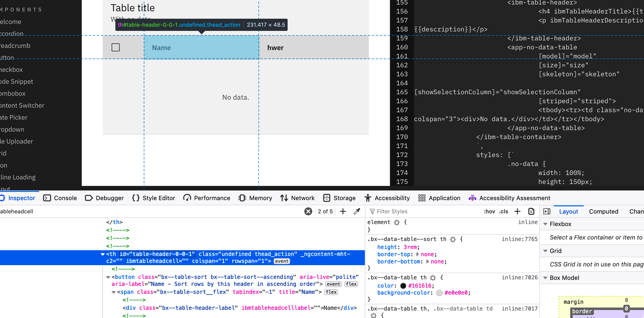Open File Uploader in the sidebar
The height and width of the screenshot is (318, 644).
[x=16, y=142]
